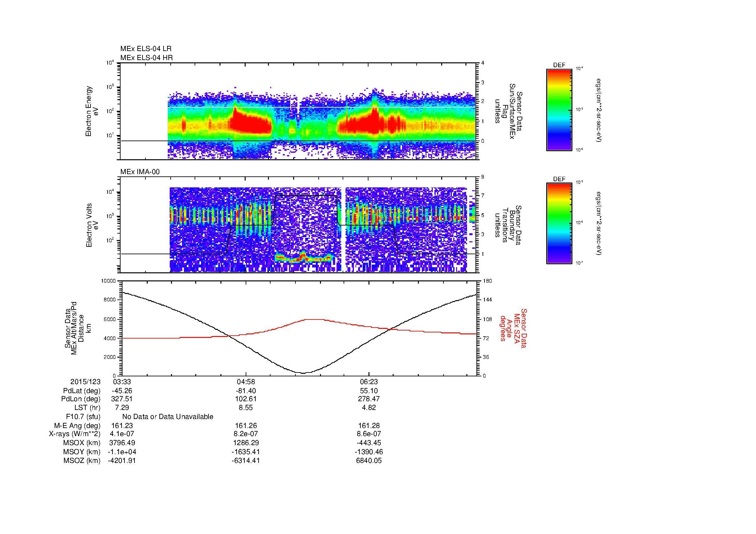Click the 'MEx ELS-04 LR' panel title
The image size is (756, 534).
[x=146, y=49]
